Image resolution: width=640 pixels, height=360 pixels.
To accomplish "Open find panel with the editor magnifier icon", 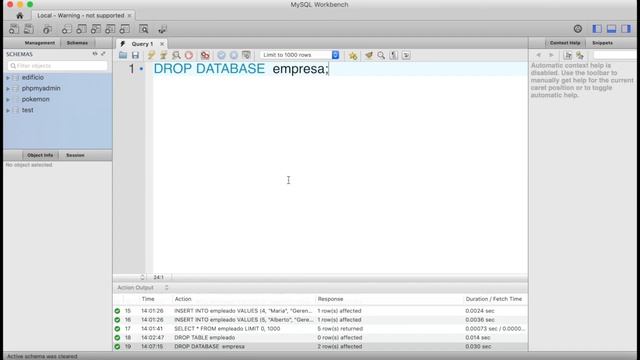I will [381, 55].
